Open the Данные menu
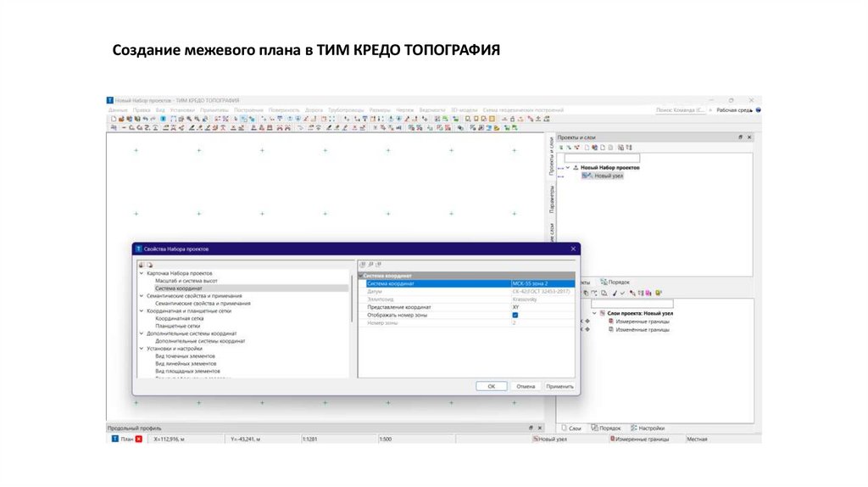Viewport: 868px width, 487px height. click(x=117, y=110)
